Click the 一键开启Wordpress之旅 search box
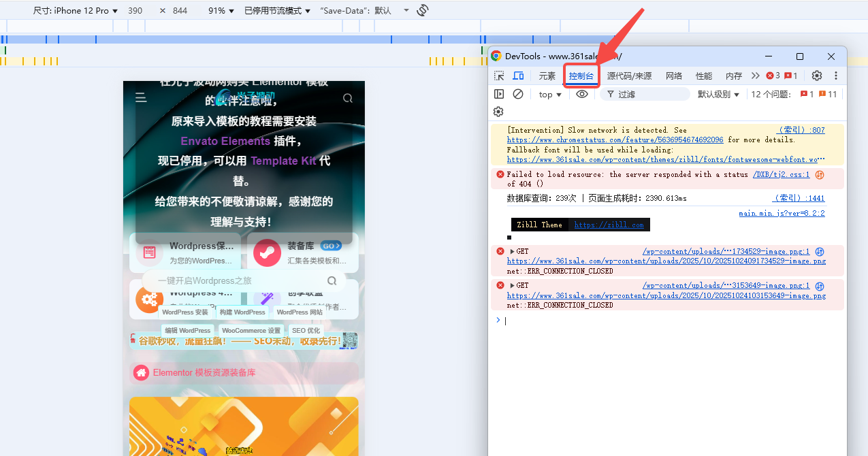 tap(244, 280)
